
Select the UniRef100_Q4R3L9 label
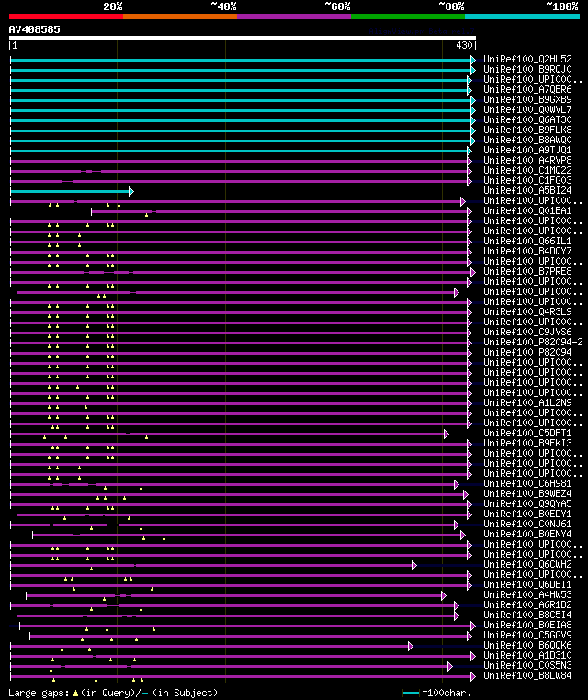tap(527, 312)
